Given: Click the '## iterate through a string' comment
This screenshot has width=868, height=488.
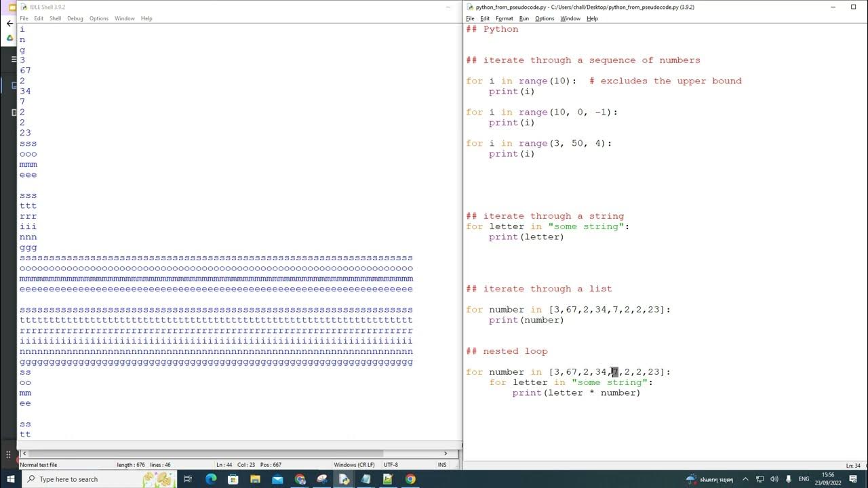Looking at the screenshot, I should tap(545, 216).
